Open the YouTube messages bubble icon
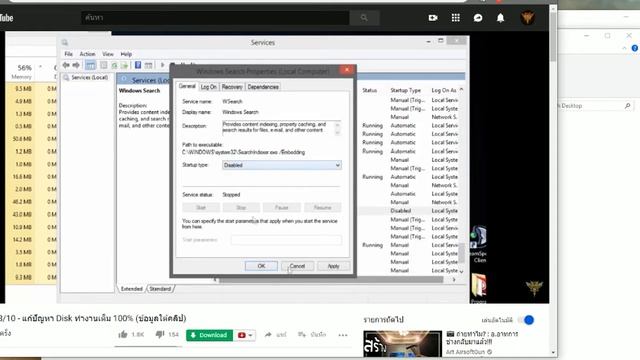 pyautogui.click(x=478, y=18)
